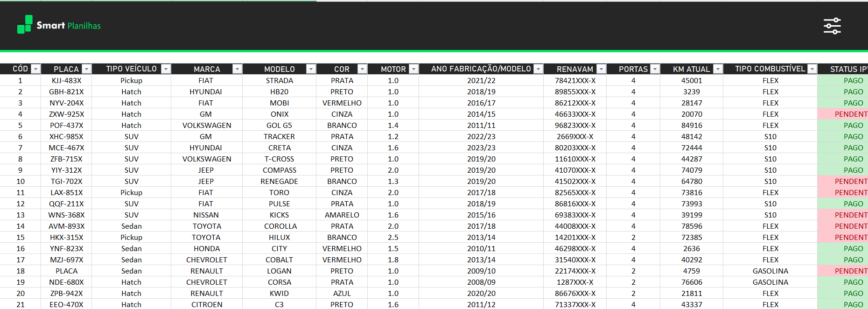The width and height of the screenshot is (868, 309).
Task: Click the COROLLA model cell
Action: pyautogui.click(x=280, y=226)
